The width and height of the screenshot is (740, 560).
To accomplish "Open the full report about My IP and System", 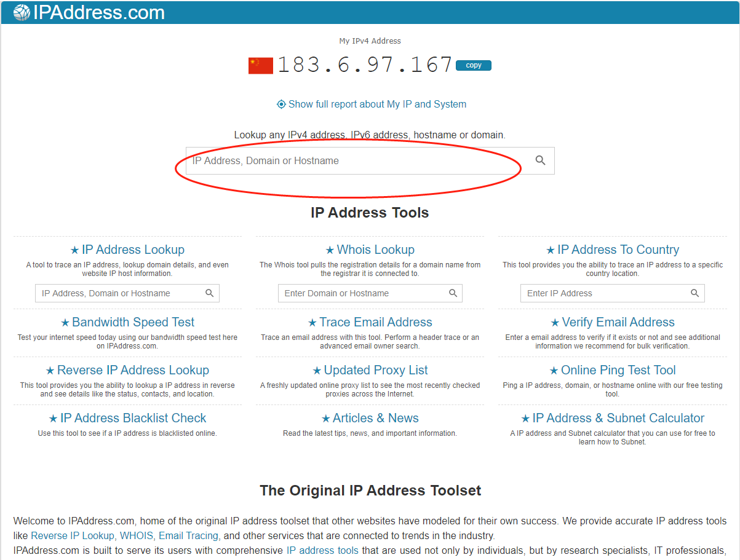I will point(377,104).
